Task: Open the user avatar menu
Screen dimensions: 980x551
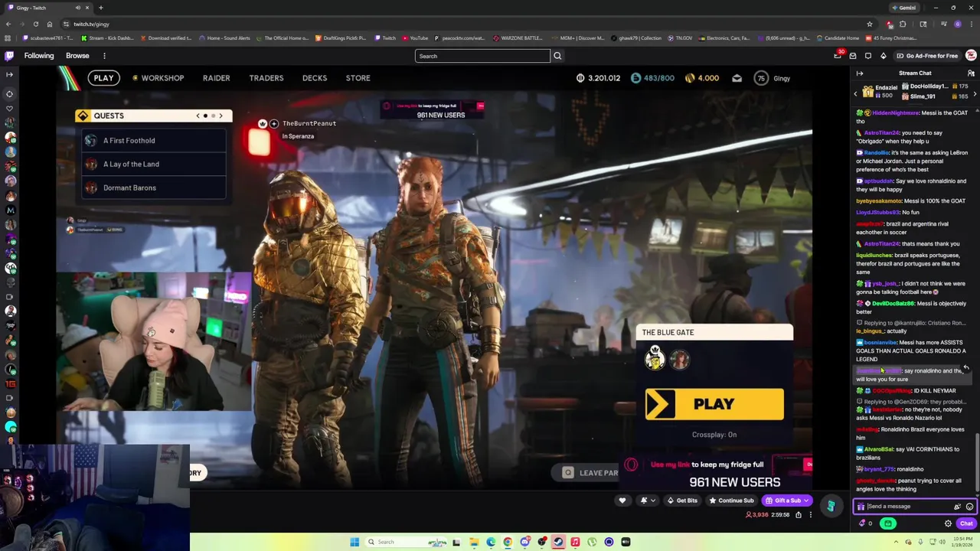Action: click(x=971, y=56)
